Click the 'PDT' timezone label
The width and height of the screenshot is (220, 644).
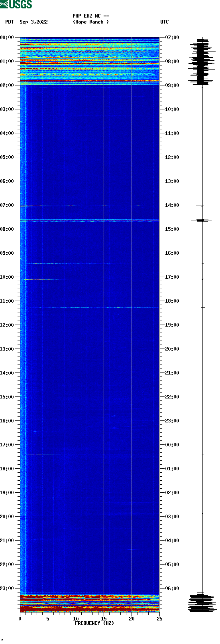(10, 22)
